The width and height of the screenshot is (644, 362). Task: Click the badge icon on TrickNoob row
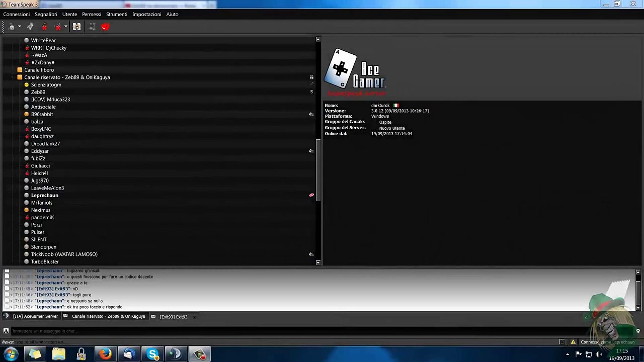[x=311, y=254]
